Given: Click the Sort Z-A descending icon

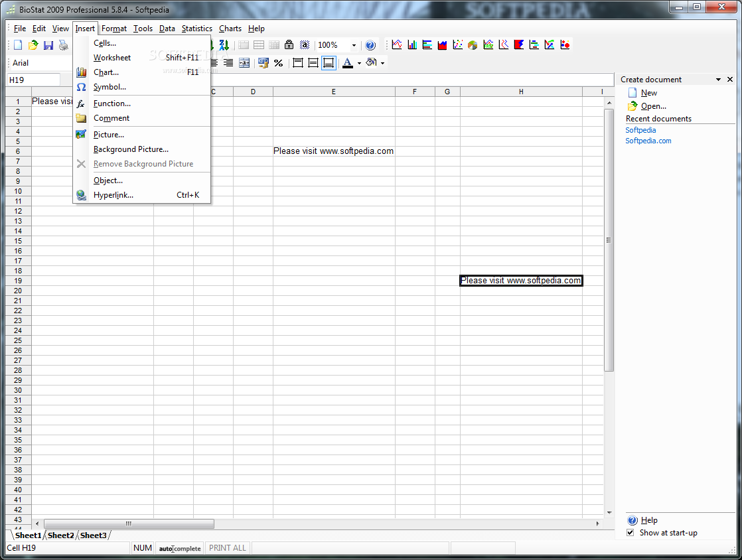Looking at the screenshot, I should (224, 45).
